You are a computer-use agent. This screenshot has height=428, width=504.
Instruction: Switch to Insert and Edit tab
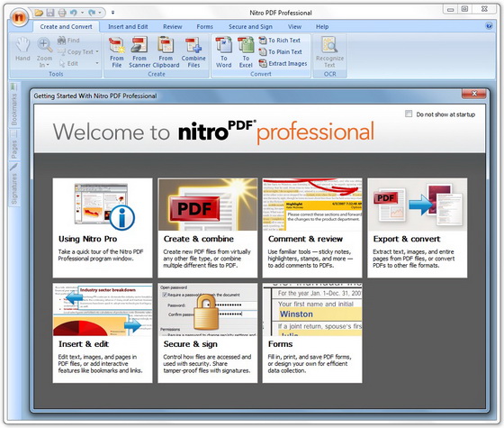click(128, 27)
